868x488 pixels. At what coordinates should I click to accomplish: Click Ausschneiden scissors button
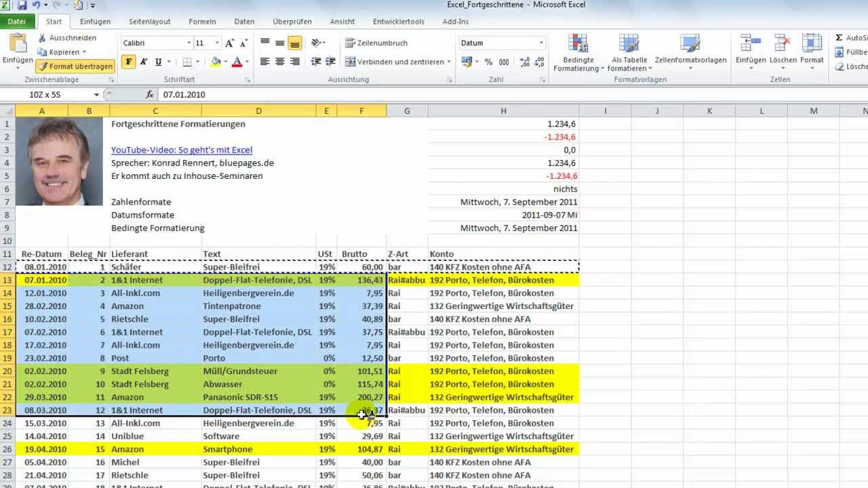point(67,38)
